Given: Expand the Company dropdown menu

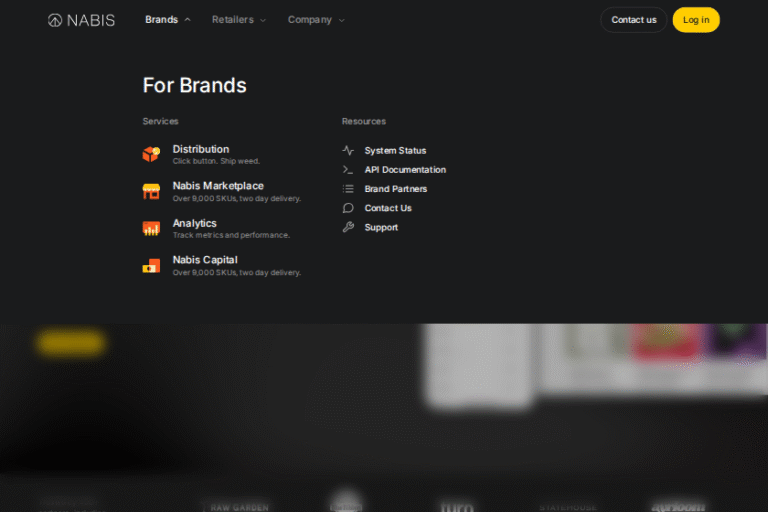Looking at the screenshot, I should [316, 20].
